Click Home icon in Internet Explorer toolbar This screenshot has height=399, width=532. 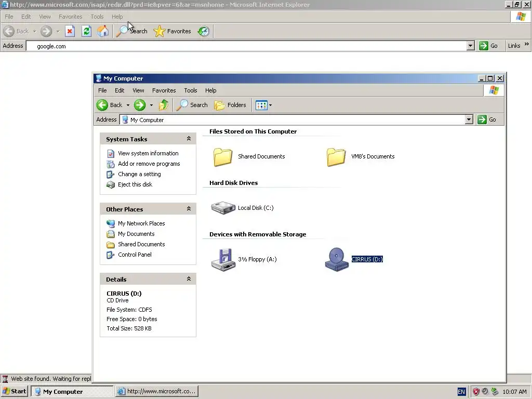(x=103, y=31)
